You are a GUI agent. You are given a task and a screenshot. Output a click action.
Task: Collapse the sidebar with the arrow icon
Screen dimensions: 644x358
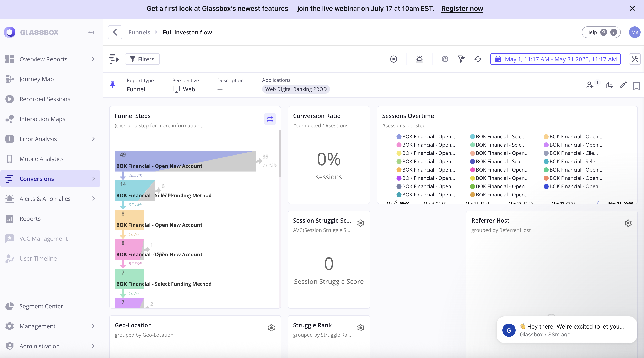tap(91, 32)
